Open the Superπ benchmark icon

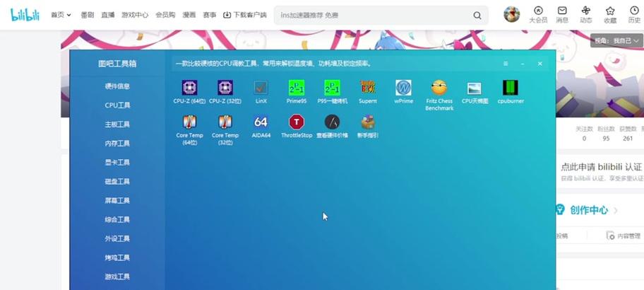368,88
